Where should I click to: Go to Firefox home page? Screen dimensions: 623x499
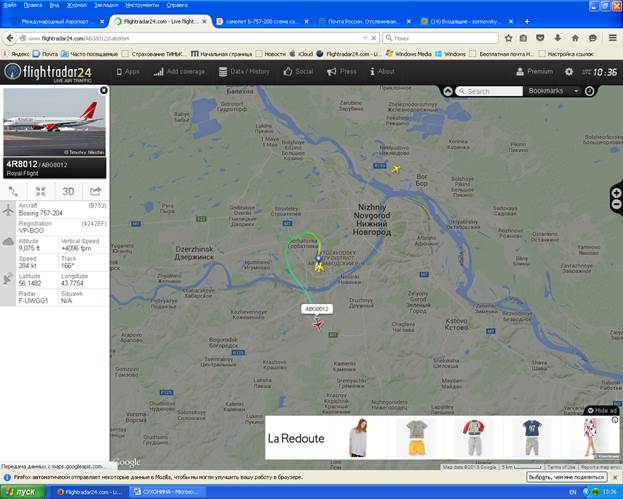(x=575, y=38)
